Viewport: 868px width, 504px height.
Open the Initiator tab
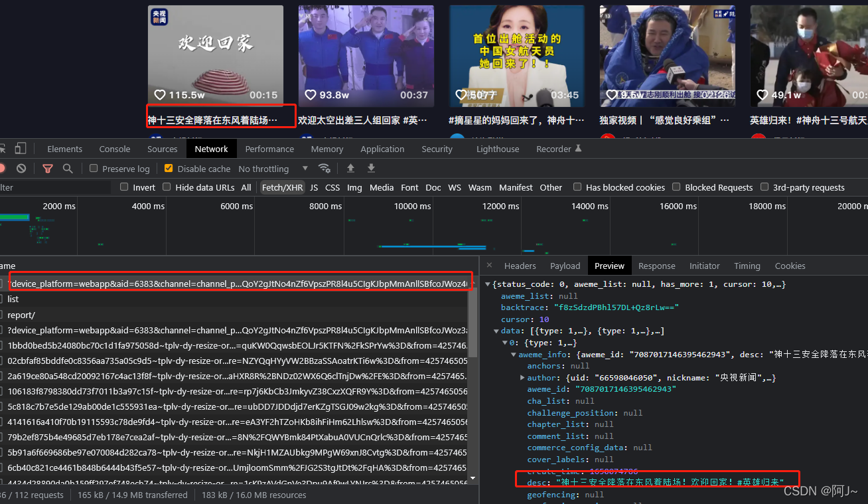705,266
